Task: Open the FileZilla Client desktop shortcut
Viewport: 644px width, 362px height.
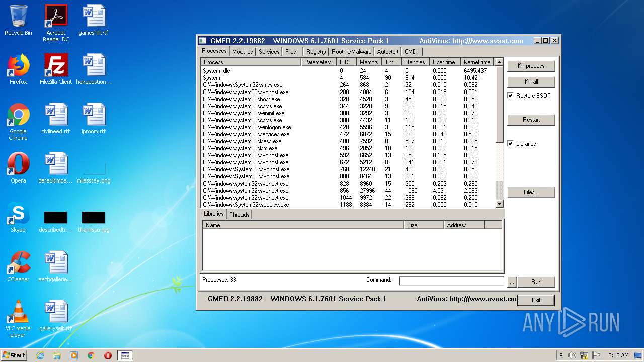Action: tap(56, 69)
